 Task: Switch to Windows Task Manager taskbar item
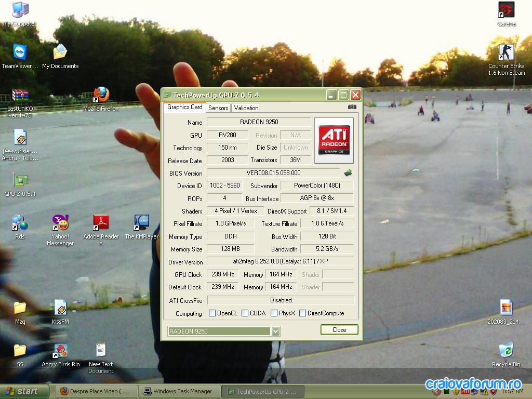click(180, 392)
